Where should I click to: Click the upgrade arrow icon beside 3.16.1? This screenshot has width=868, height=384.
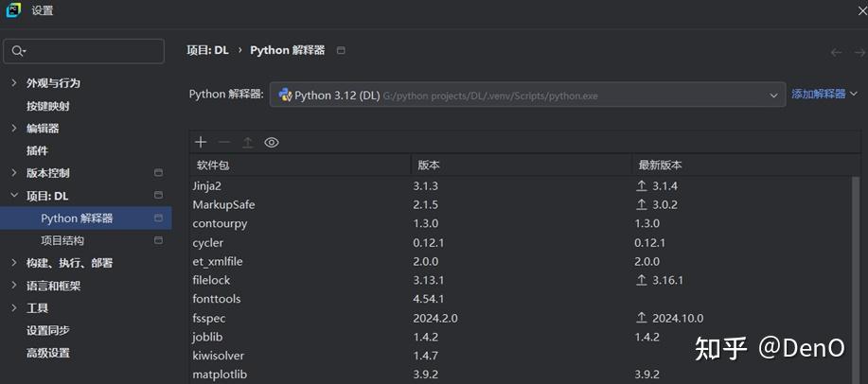click(642, 281)
